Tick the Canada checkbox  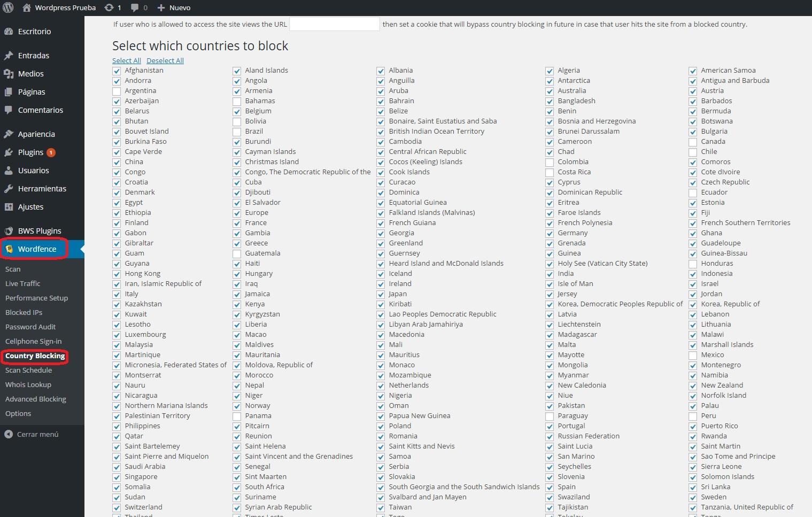tap(693, 142)
